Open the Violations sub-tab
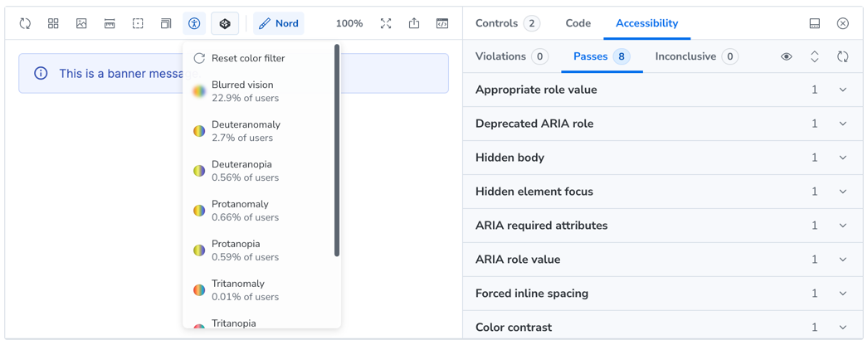The height and width of the screenshot is (345, 868). pos(511,56)
